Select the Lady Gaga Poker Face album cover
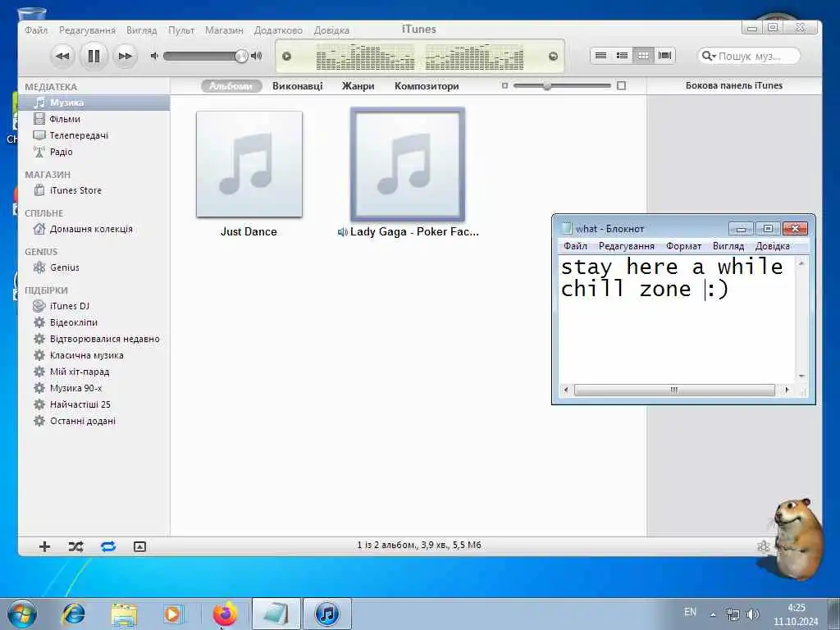840x630 pixels. [408, 164]
